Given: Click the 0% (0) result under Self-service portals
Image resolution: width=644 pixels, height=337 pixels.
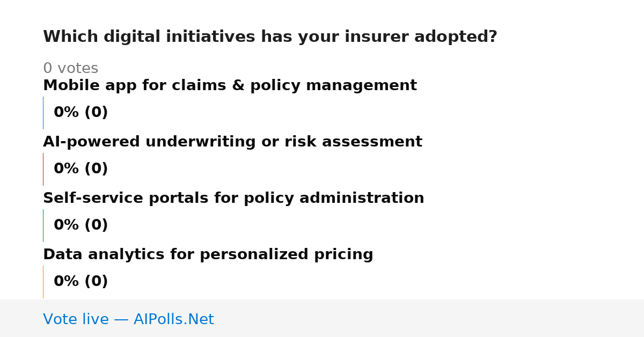Looking at the screenshot, I should [81, 225].
